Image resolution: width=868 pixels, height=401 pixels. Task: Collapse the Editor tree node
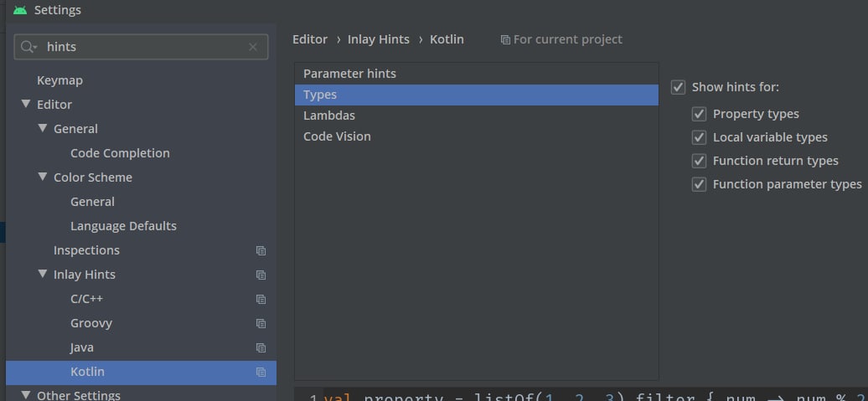26,105
